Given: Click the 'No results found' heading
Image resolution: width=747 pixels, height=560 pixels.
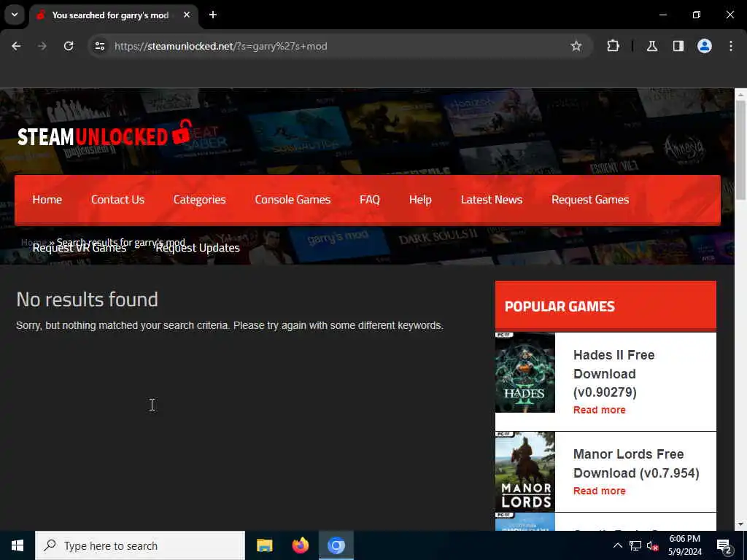Looking at the screenshot, I should click(x=88, y=300).
